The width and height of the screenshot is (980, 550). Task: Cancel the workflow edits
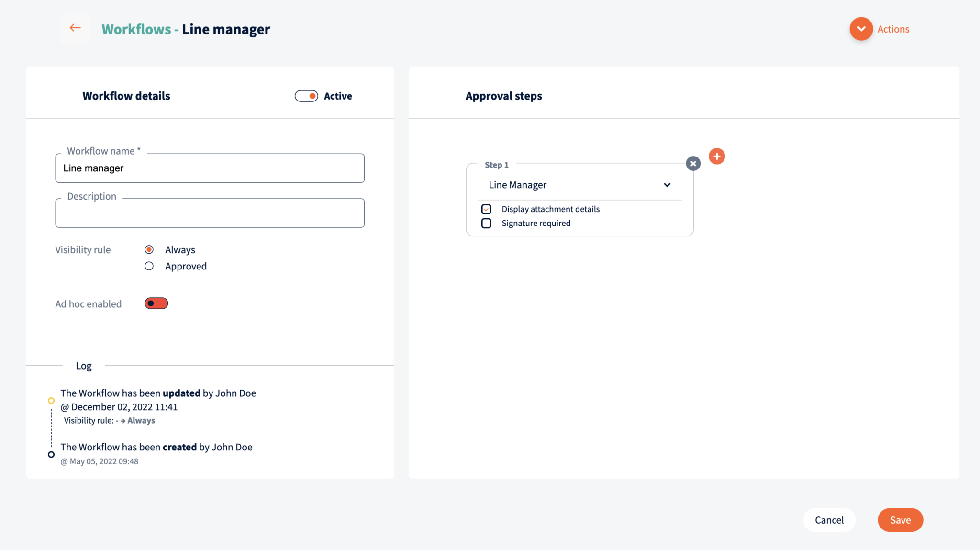coord(829,520)
